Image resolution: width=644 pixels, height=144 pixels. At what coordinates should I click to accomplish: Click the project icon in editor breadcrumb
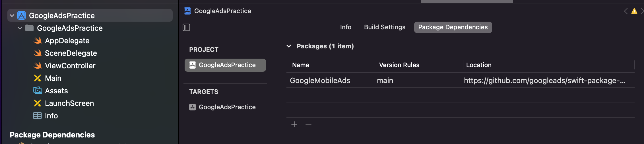(x=187, y=11)
